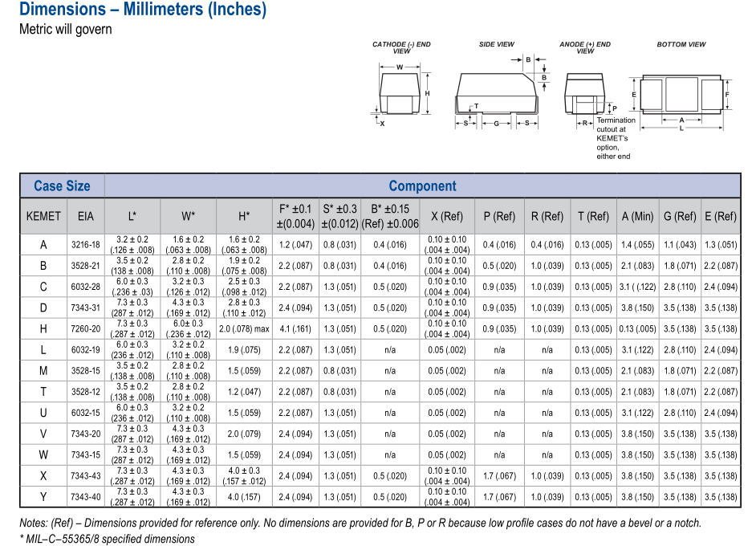Click the KEMET column header

click(43, 216)
